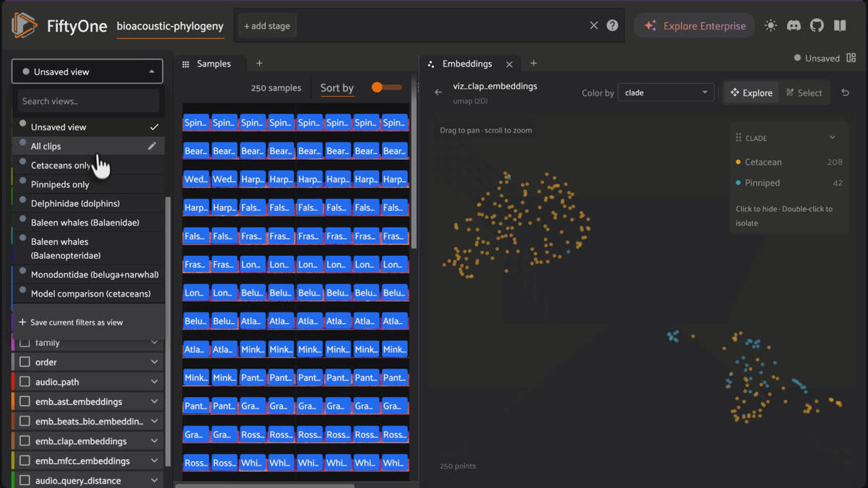The image size is (868, 488).
Task: Toggle the emb_mfcc_embeddings checkbox
Action: 25,461
